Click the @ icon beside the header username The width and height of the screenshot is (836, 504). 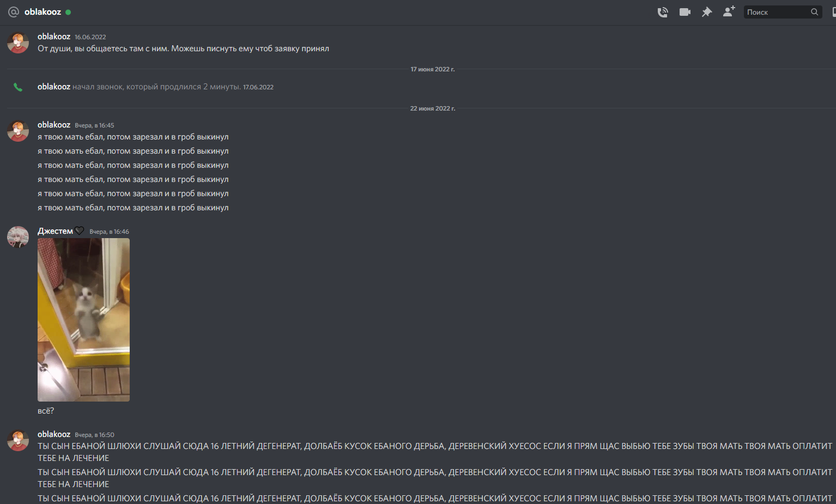pos(14,12)
